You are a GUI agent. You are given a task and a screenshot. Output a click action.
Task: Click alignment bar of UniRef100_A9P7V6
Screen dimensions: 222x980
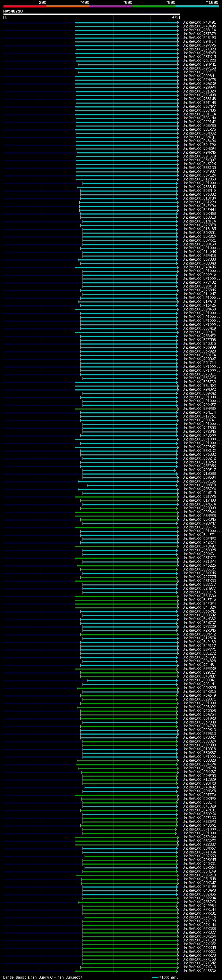pyautogui.click(x=127, y=45)
